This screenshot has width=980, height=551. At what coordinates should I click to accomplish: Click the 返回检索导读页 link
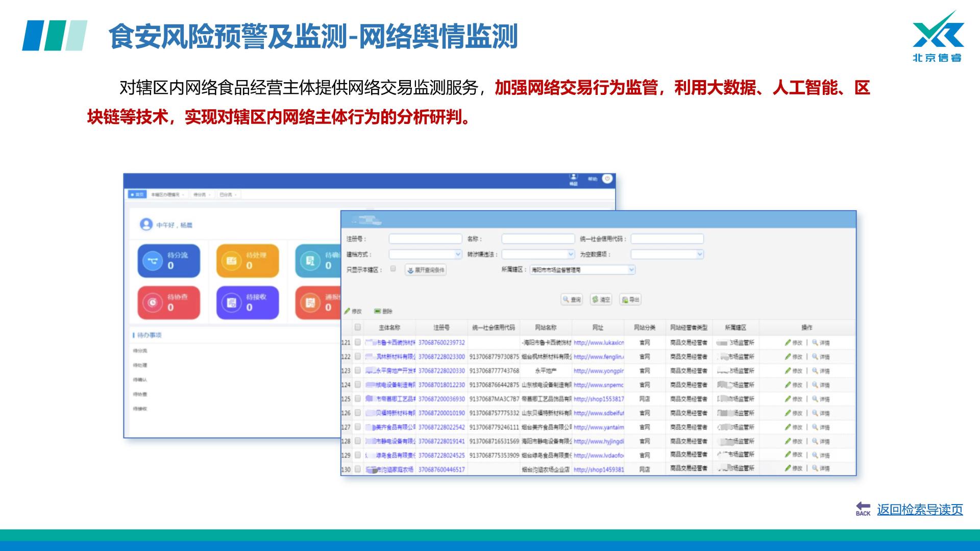click(919, 509)
